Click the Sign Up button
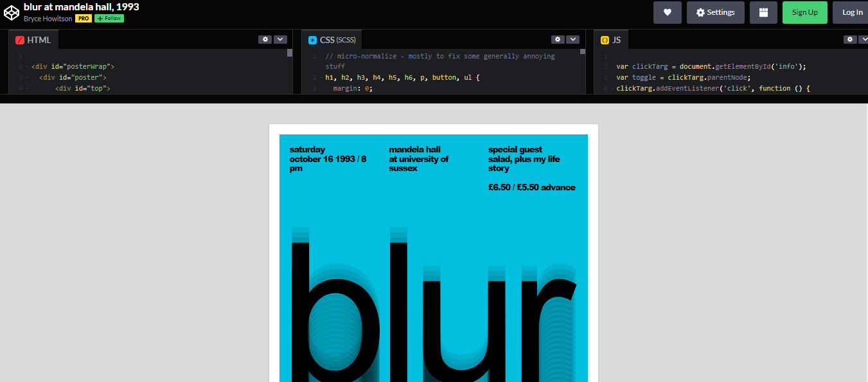 point(804,12)
